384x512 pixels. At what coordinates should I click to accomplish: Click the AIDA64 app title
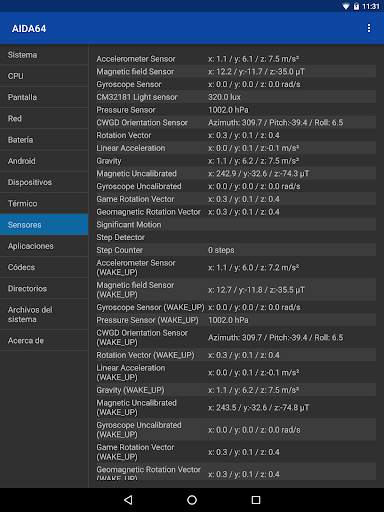click(29, 29)
